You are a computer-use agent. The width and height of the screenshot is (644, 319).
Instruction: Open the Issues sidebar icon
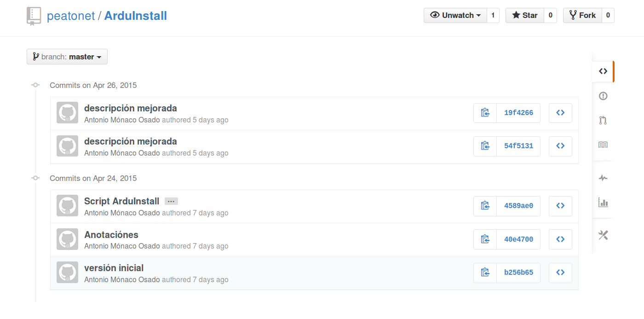click(x=603, y=96)
